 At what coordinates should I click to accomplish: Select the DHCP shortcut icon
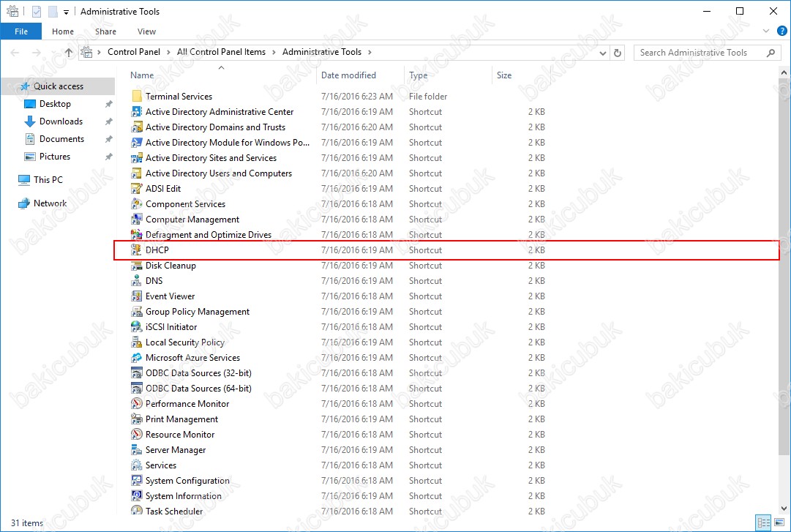pos(136,250)
